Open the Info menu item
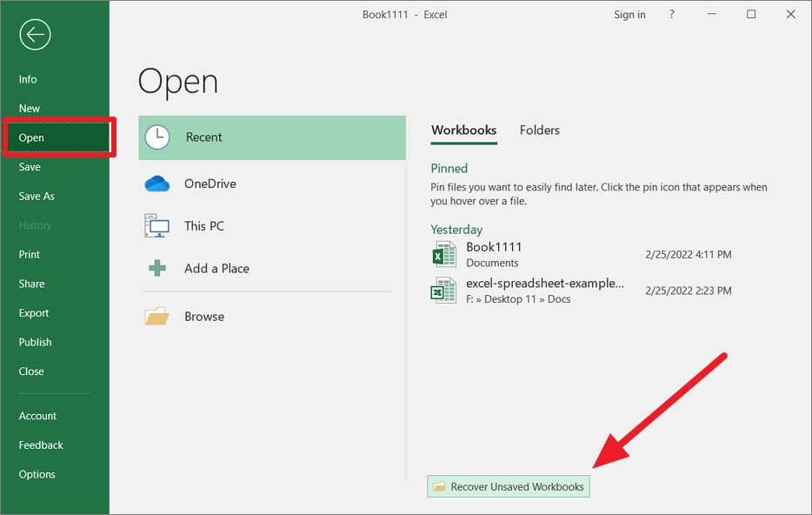This screenshot has width=812, height=515. tap(28, 79)
